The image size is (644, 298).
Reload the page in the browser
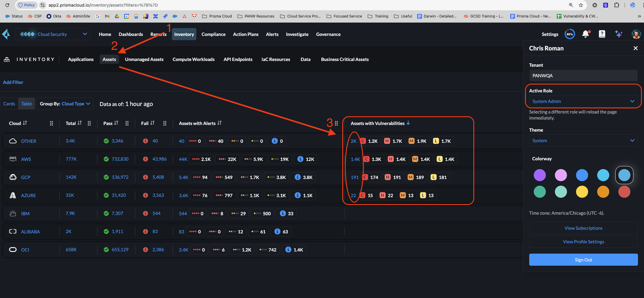tap(7, 5)
